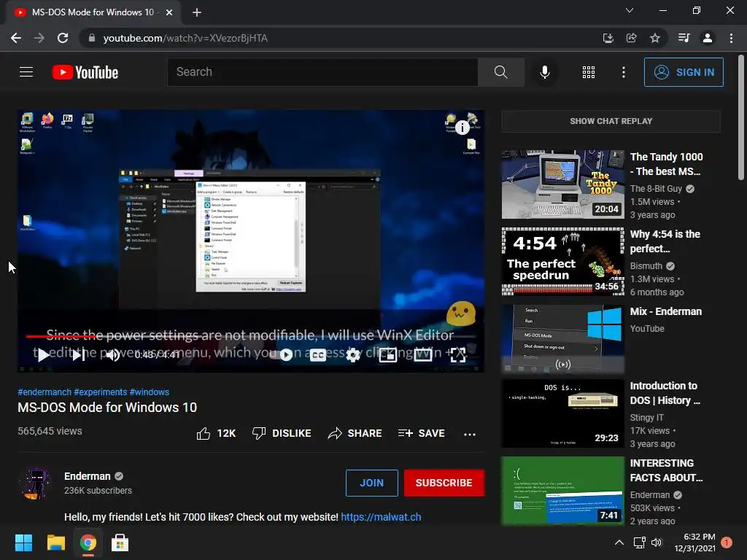Click the SHARE button
The width and height of the screenshot is (747, 560).
tap(355, 433)
